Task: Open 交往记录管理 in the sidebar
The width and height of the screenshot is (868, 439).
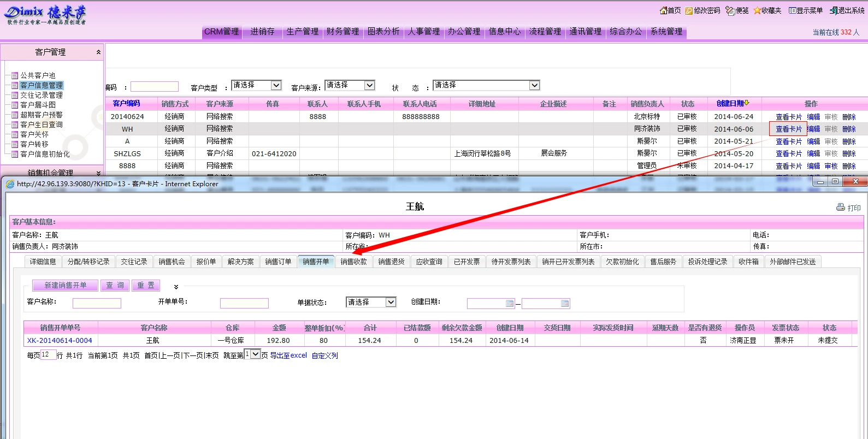Action: tap(42, 95)
